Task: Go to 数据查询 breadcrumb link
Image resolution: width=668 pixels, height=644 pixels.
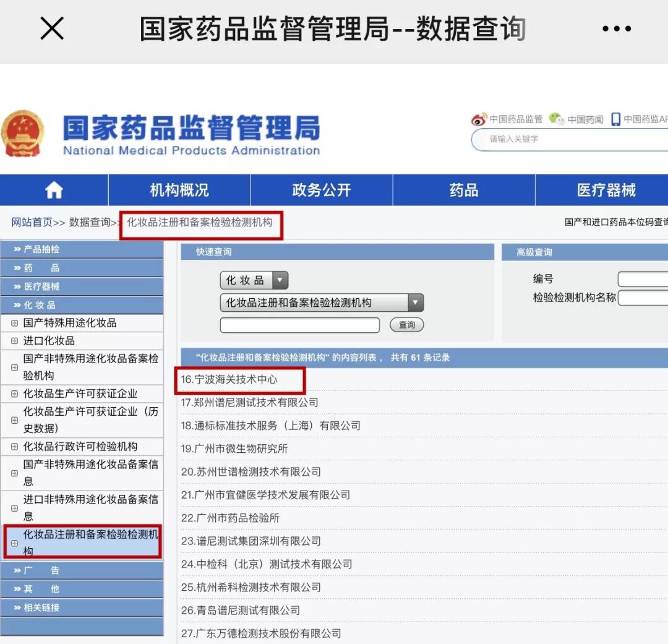Action: 90,223
